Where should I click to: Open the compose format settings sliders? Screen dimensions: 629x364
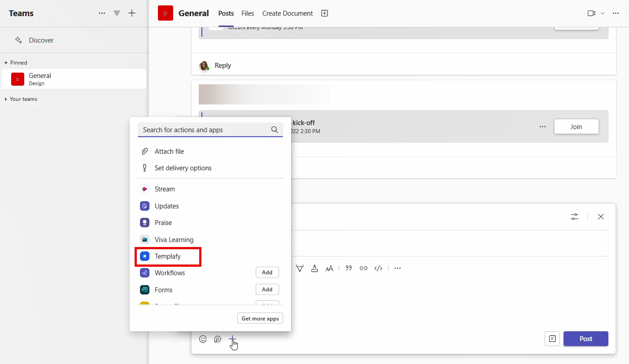574,217
